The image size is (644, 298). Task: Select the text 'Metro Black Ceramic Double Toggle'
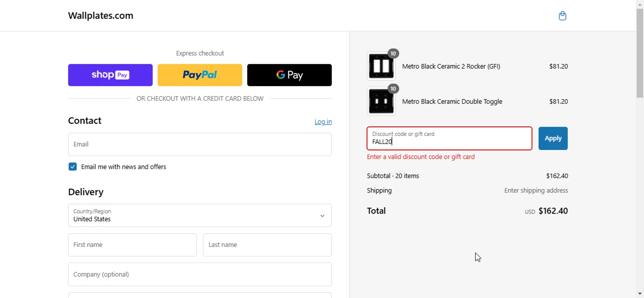tap(452, 102)
